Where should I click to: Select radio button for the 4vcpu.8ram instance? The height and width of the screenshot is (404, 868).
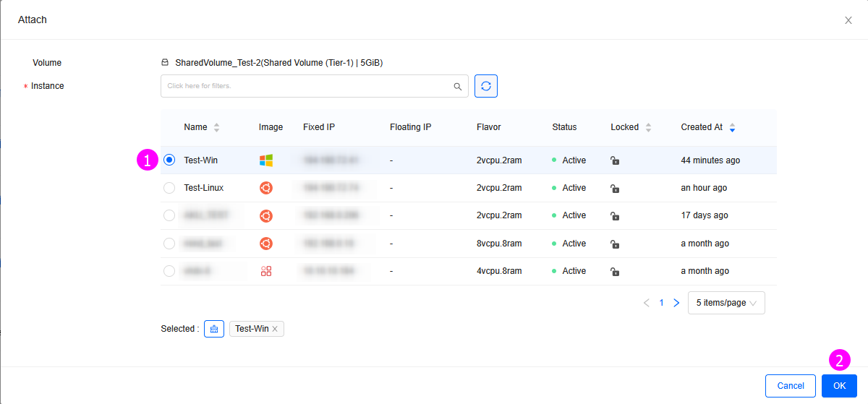169,271
